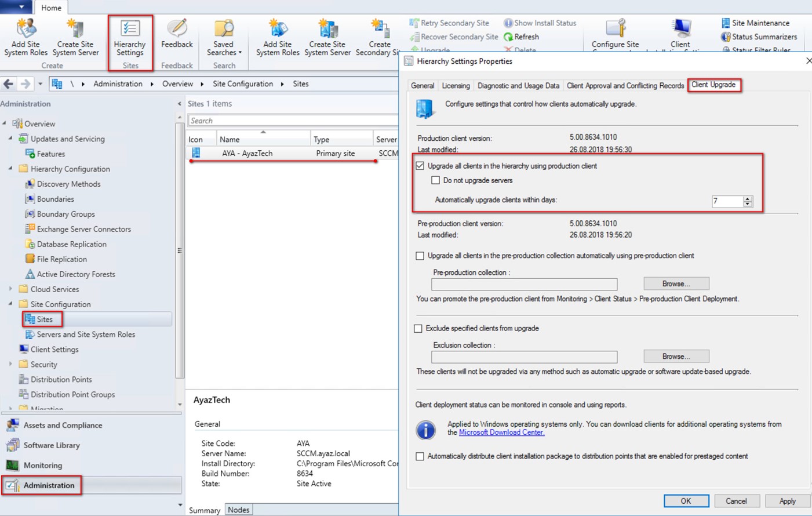Switch to the Licensing tab
812x516 pixels.
[x=456, y=85]
